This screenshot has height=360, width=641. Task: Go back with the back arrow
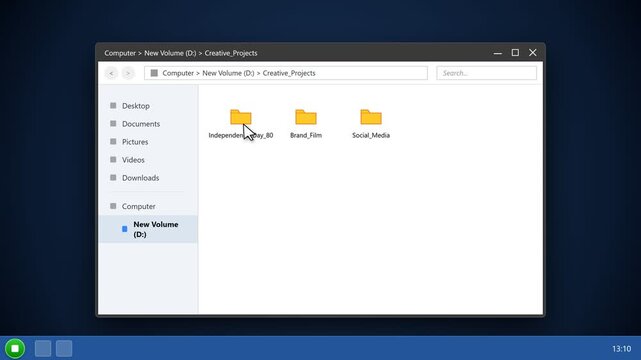tap(111, 73)
